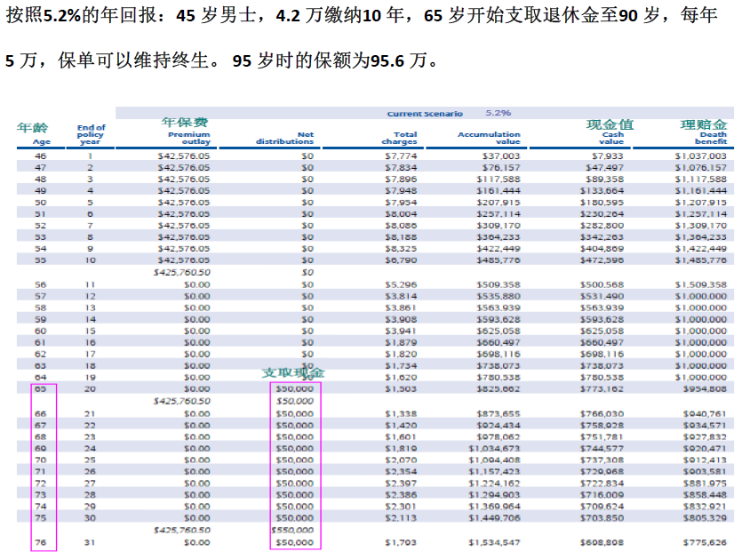Select the $37,003 accumulation value cell
Screen dimensions: 742x560
[501, 156]
